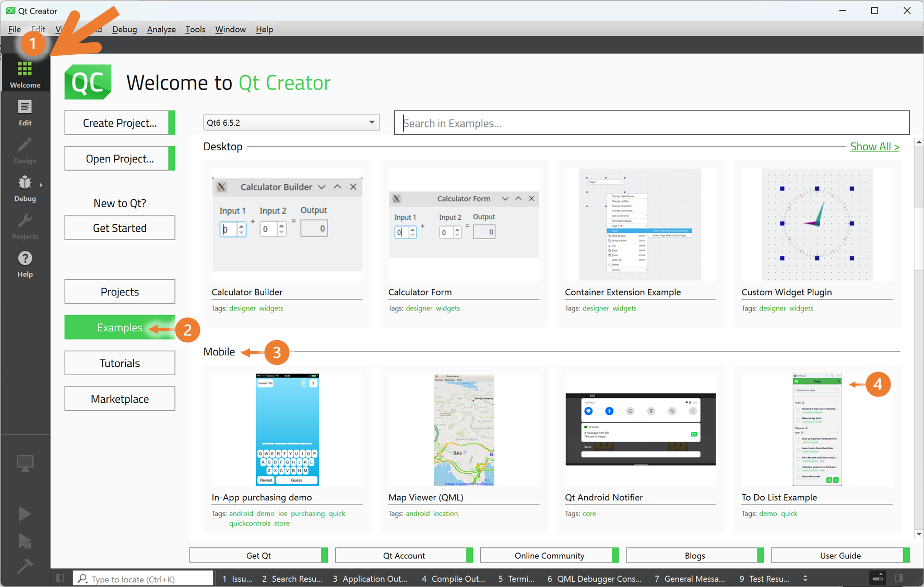Click the Qt Account button
Image resolution: width=924 pixels, height=587 pixels.
[404, 556]
